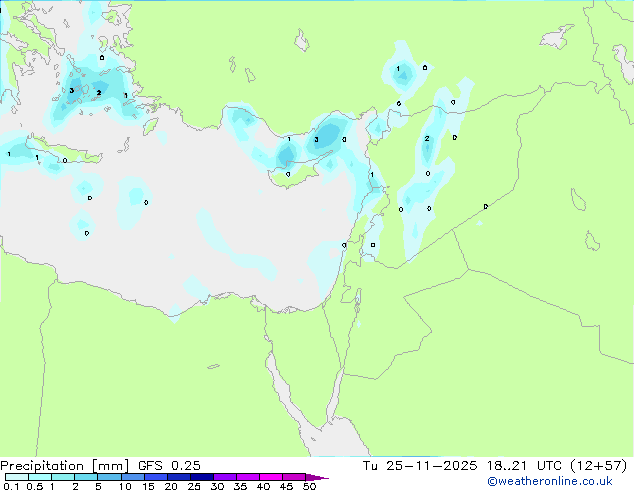Select the 2–5 mm legend swatch
This screenshot has width=634, height=490.
click(x=86, y=477)
